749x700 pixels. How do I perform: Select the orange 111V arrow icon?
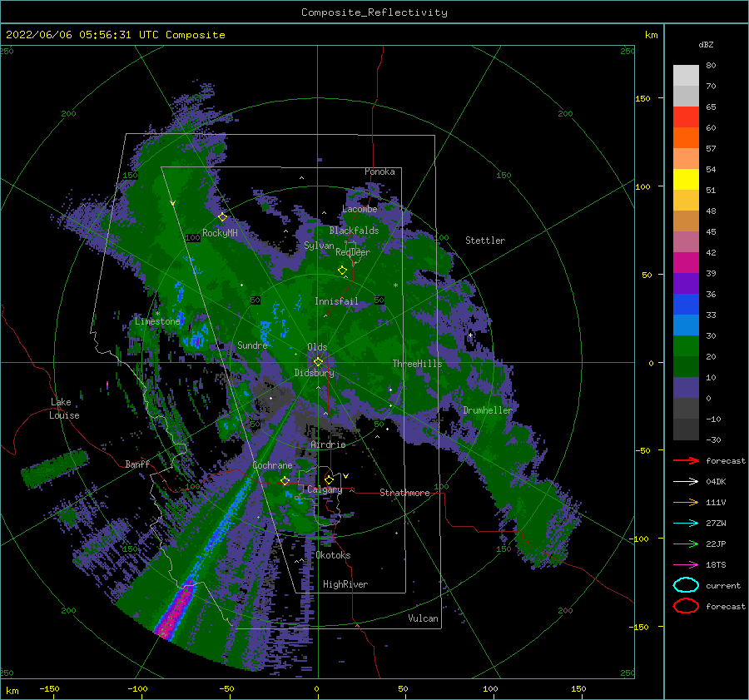click(686, 502)
